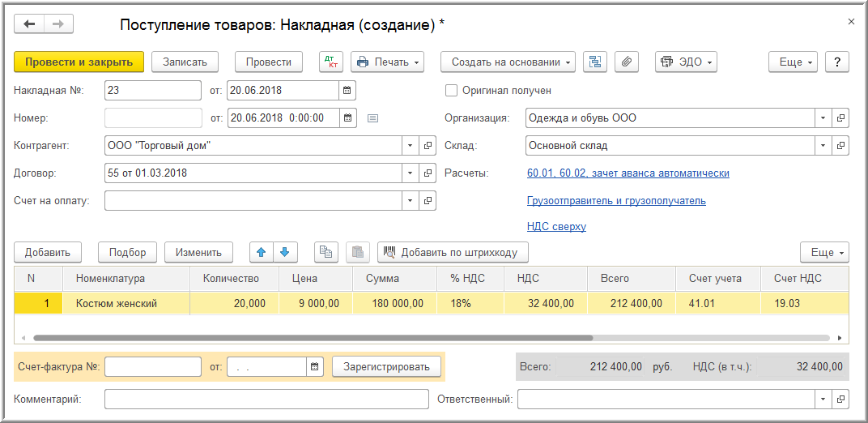This screenshot has height=423, width=868.
Task: Open the Создать на основании menu
Action: pyautogui.click(x=508, y=62)
